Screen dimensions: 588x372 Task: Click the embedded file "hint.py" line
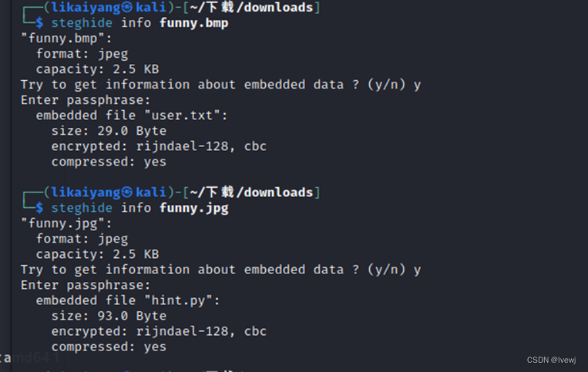pyautogui.click(x=128, y=300)
